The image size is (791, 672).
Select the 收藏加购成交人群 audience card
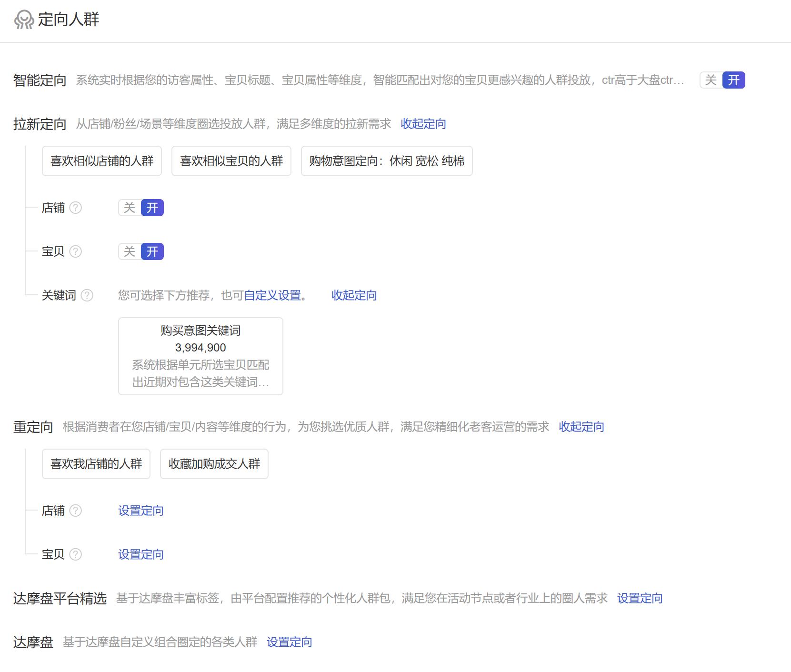(x=214, y=464)
